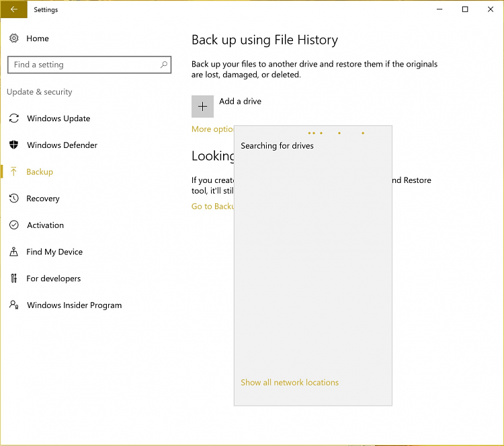Click the Windows Update sync icon
The image size is (504, 446).
click(14, 118)
